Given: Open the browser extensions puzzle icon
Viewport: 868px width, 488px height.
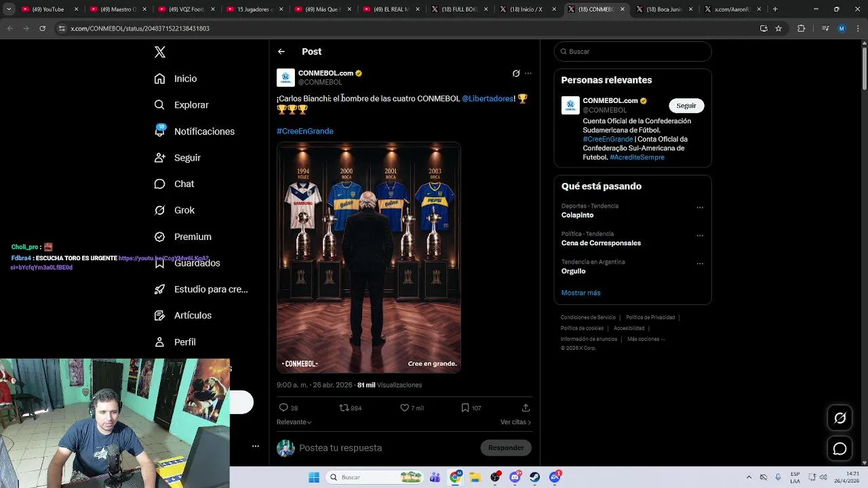Looking at the screenshot, I should click(802, 28).
